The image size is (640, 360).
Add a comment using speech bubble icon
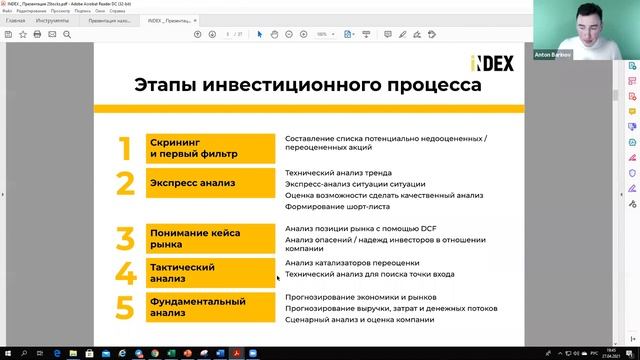click(x=388, y=35)
